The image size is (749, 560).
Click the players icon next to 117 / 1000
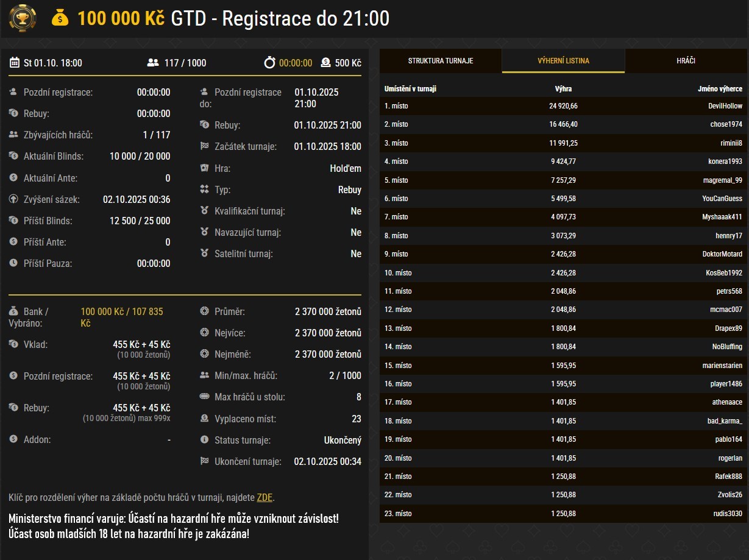(x=153, y=63)
